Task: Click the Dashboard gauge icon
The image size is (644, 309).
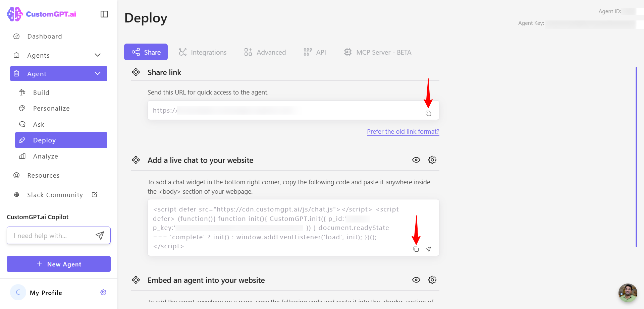Action: (x=16, y=36)
